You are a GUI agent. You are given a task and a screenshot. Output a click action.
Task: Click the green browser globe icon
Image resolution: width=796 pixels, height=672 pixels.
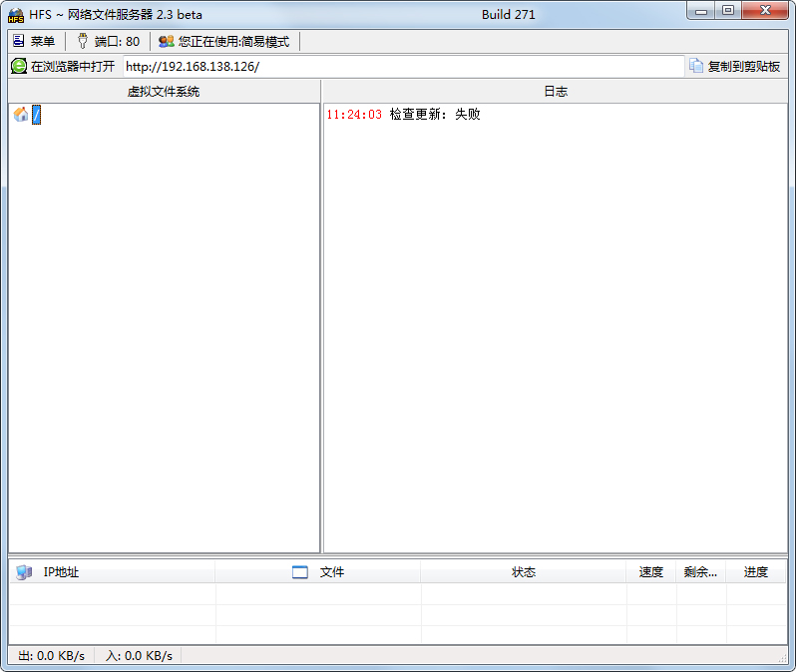click(x=19, y=67)
